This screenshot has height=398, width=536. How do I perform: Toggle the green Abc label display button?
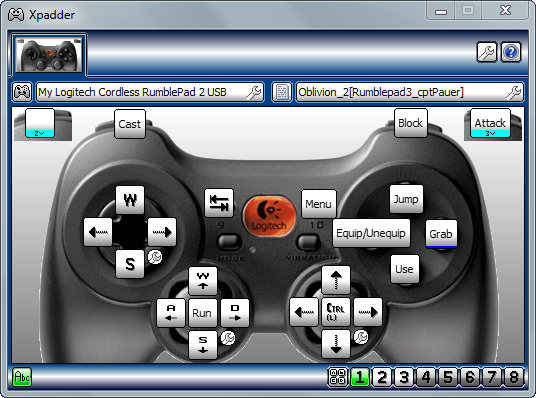point(22,377)
